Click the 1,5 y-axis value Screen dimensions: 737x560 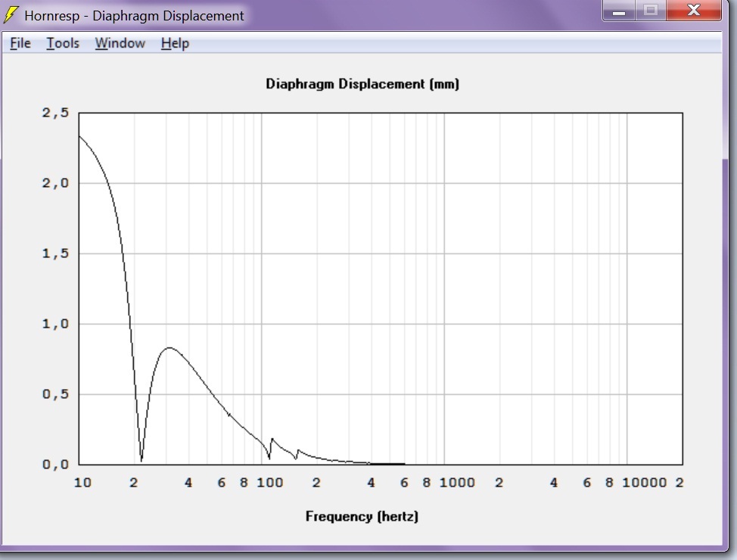(x=55, y=254)
